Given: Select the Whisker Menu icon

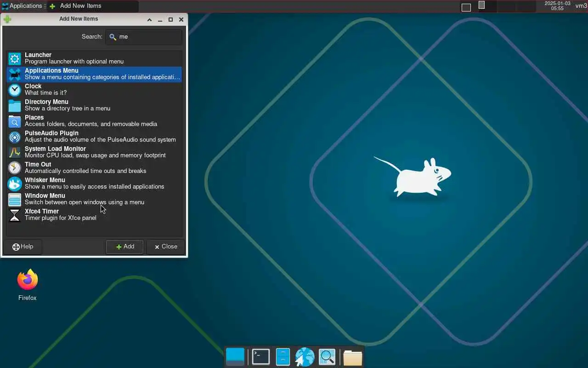Looking at the screenshot, I should (x=15, y=184).
